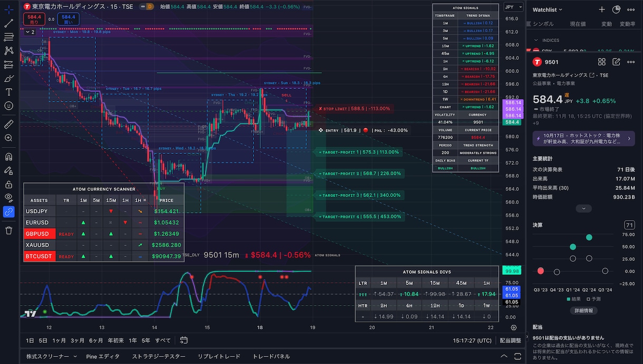
Task: Open the emoji icons tool
Action: tap(9, 106)
